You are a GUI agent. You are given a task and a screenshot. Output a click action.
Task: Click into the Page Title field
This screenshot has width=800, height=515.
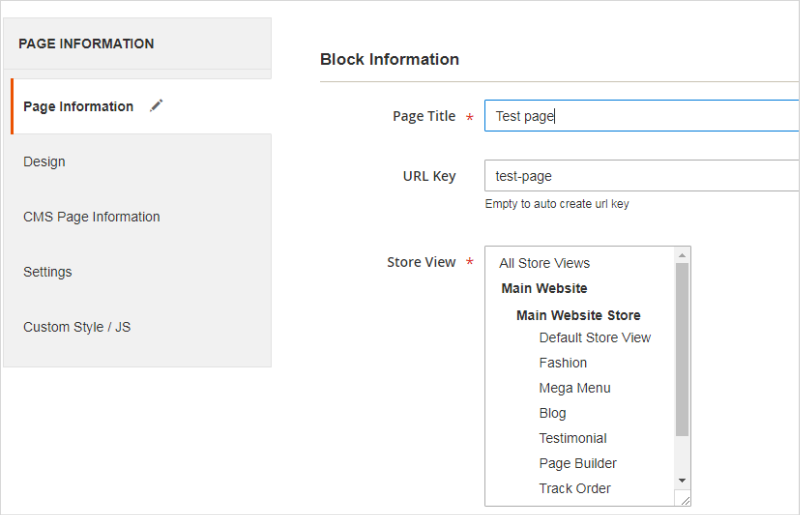click(640, 116)
